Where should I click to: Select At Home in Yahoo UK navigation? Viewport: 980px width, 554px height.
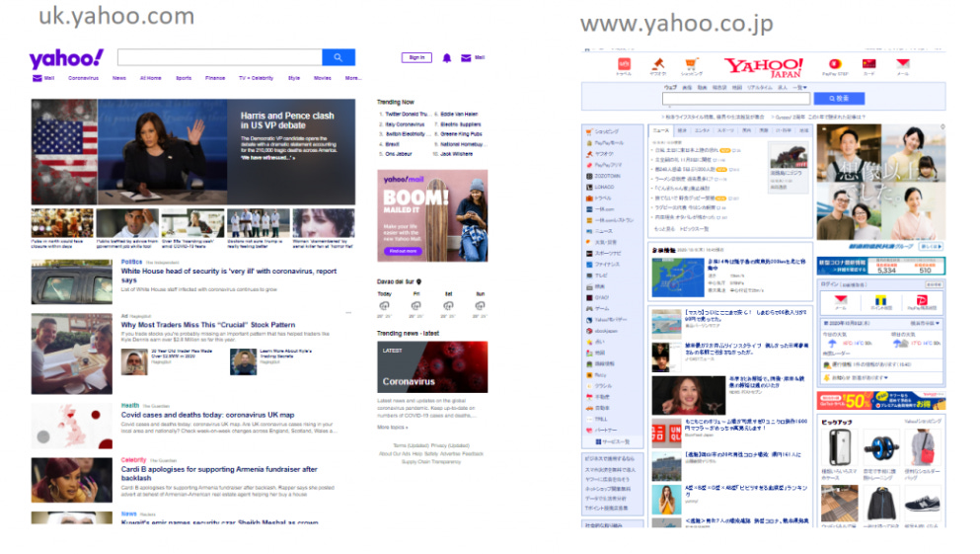pos(151,78)
